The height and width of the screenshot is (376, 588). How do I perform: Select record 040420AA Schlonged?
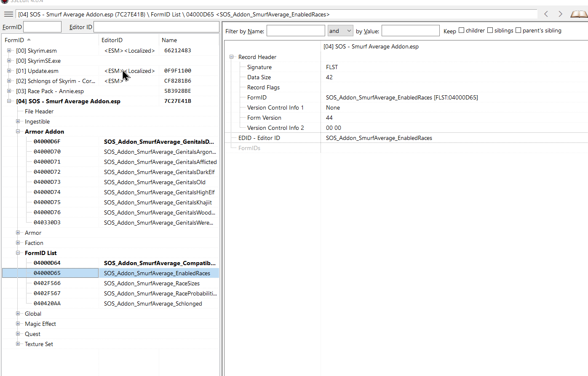110,303
